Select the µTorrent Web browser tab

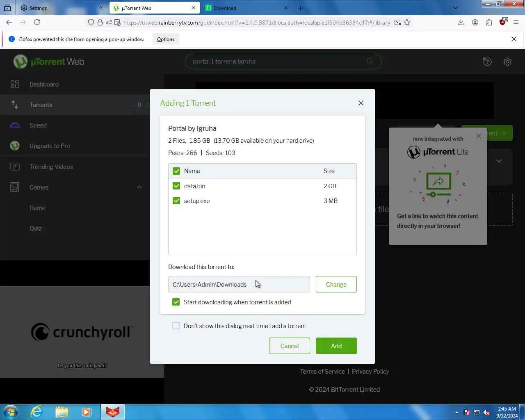[x=155, y=8]
